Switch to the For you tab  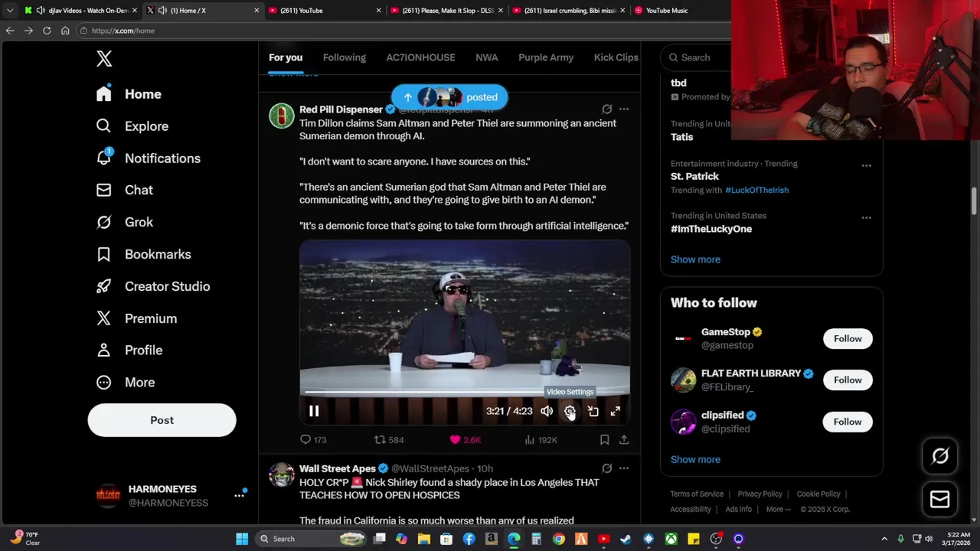pos(286,57)
